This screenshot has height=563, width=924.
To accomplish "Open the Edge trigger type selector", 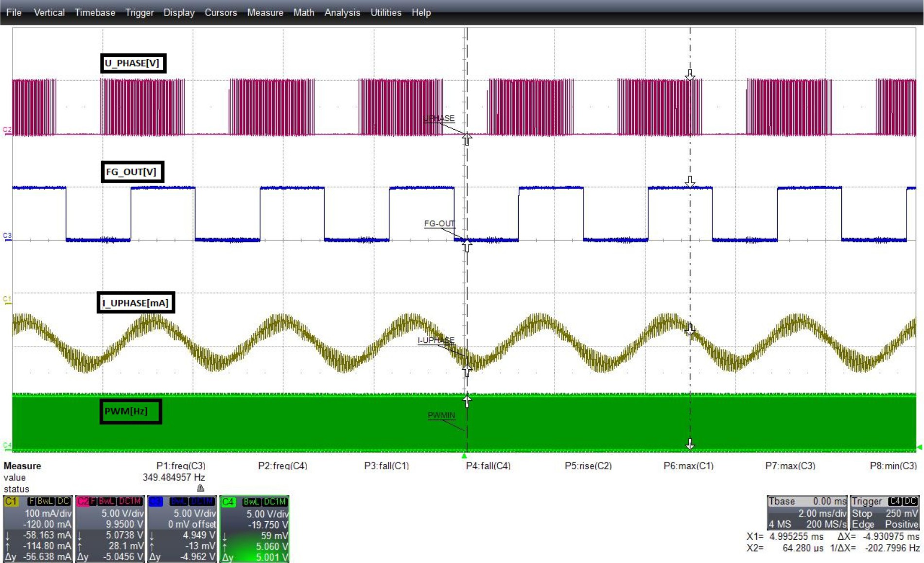I will 863,524.
